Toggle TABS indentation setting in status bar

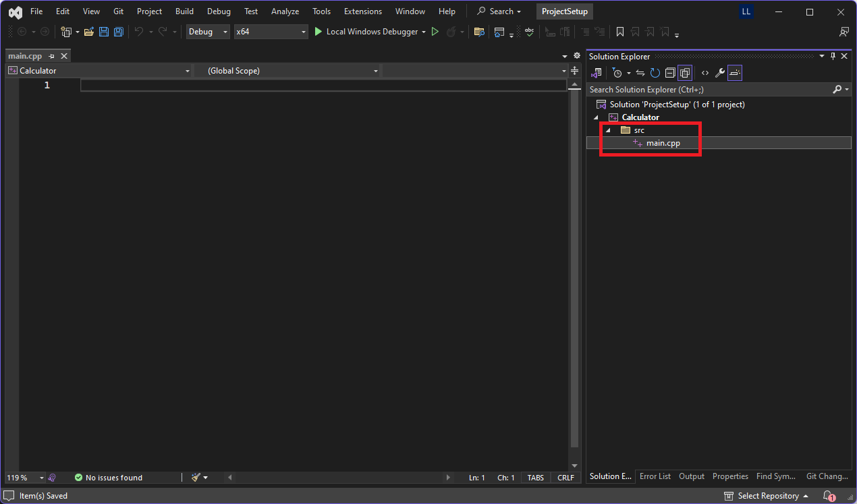tap(536, 478)
